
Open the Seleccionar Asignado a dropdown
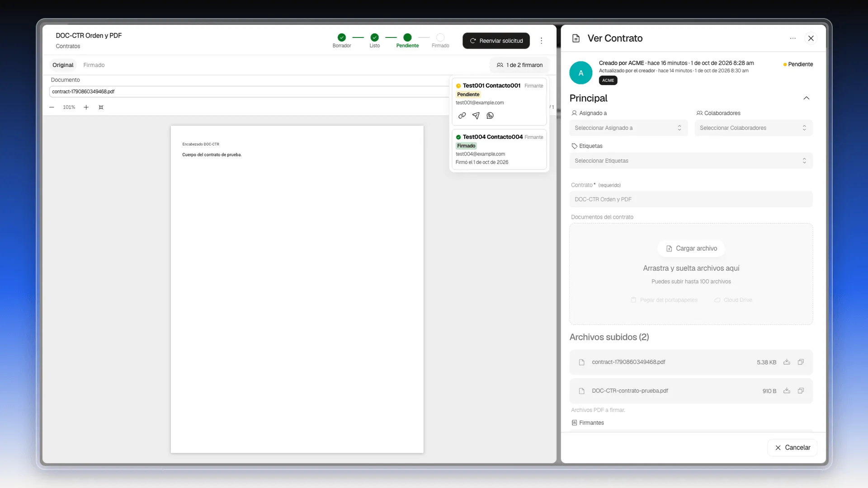628,128
